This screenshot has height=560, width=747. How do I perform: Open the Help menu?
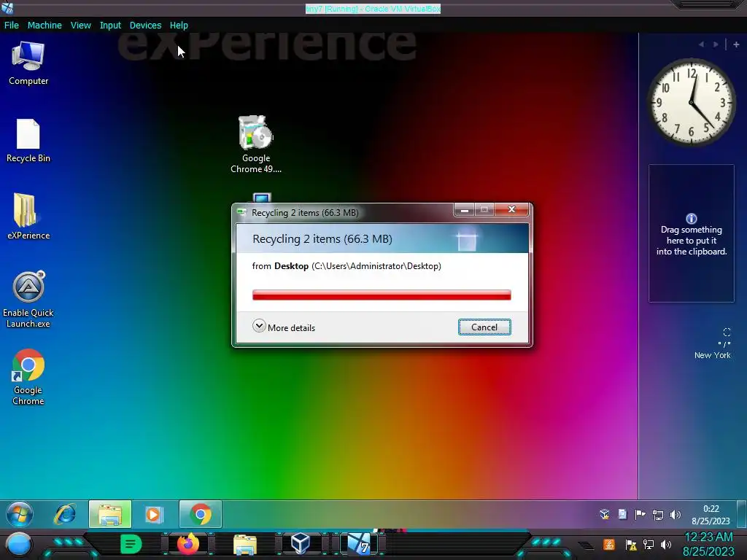pos(179,26)
